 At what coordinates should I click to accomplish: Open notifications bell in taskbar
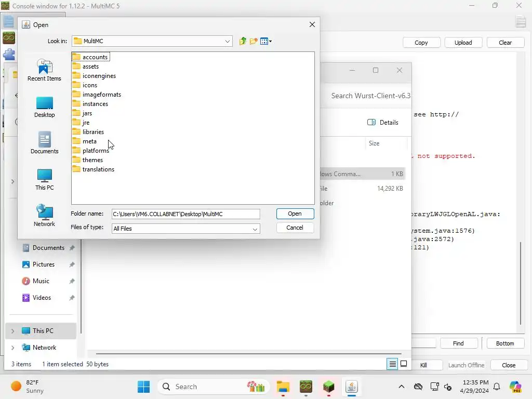pyautogui.click(x=497, y=387)
